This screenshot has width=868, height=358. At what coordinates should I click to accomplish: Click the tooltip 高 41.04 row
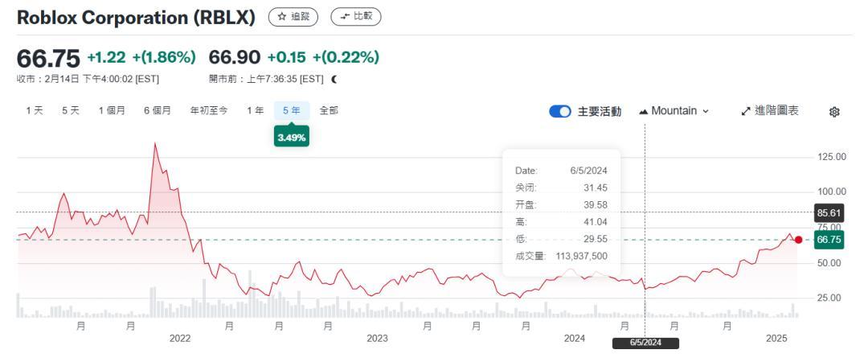[561, 222]
